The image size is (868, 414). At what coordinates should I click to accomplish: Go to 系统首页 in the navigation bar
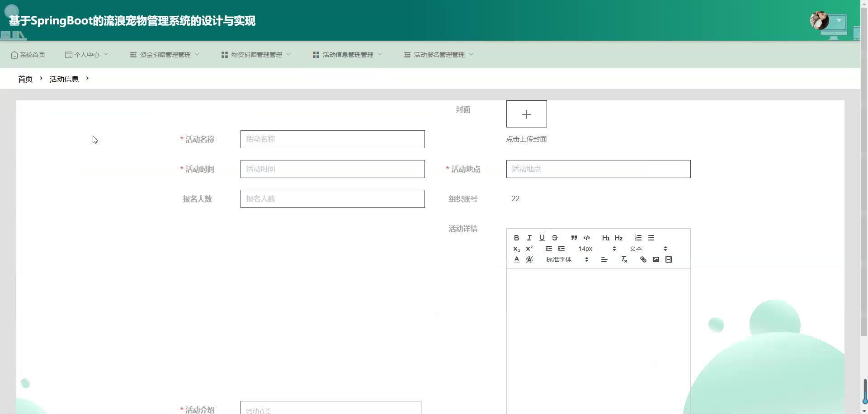[28, 55]
